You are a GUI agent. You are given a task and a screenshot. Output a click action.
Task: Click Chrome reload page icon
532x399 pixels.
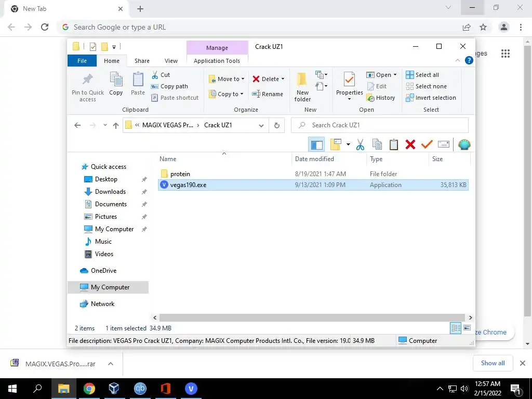(x=45, y=27)
